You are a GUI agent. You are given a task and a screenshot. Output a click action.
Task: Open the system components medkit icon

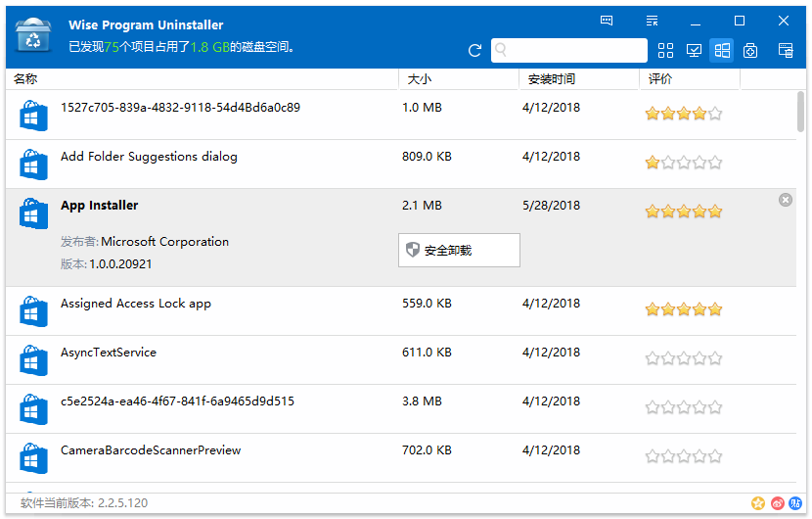[750, 51]
